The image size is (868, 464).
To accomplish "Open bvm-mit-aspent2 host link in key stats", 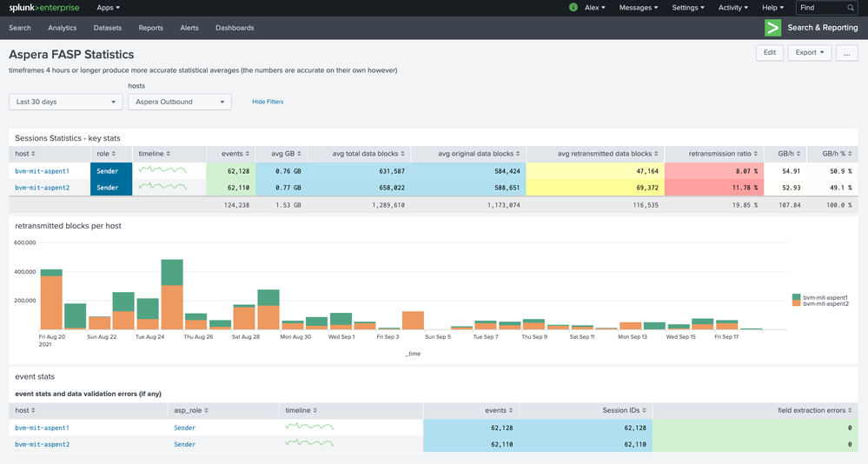I will [x=42, y=188].
